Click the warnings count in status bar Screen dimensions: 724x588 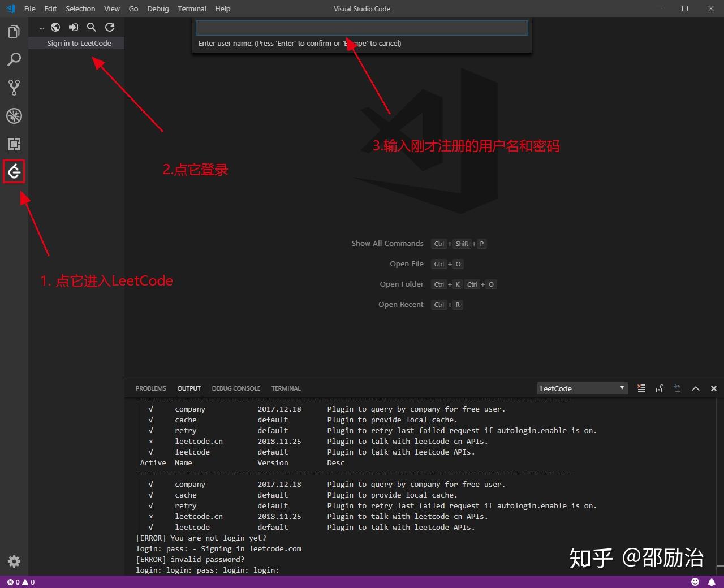pos(28,582)
